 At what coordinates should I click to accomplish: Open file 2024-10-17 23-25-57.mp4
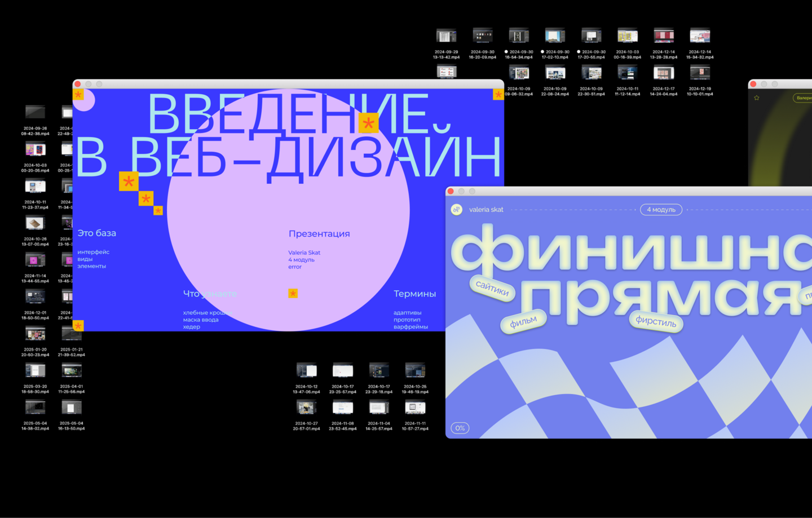pos(342,379)
